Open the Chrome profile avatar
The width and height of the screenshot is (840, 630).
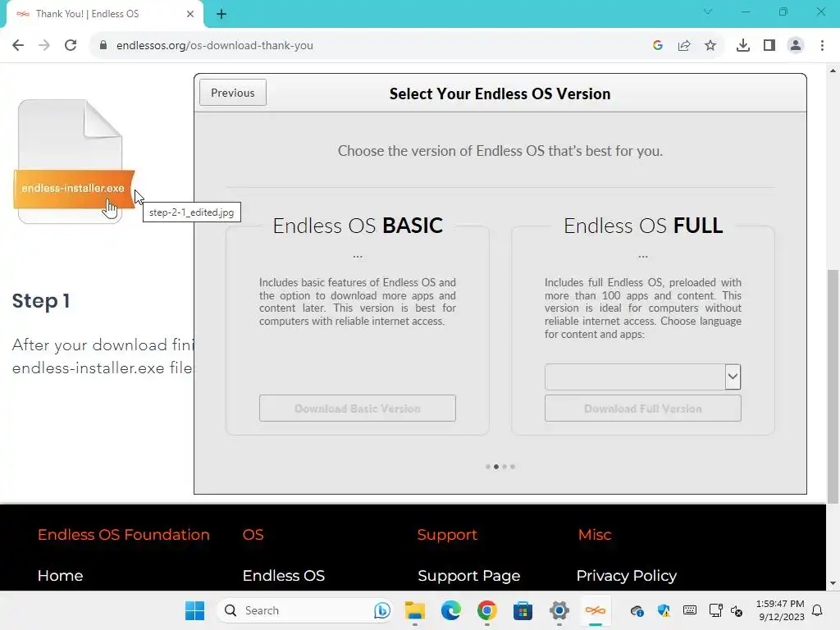(796, 45)
